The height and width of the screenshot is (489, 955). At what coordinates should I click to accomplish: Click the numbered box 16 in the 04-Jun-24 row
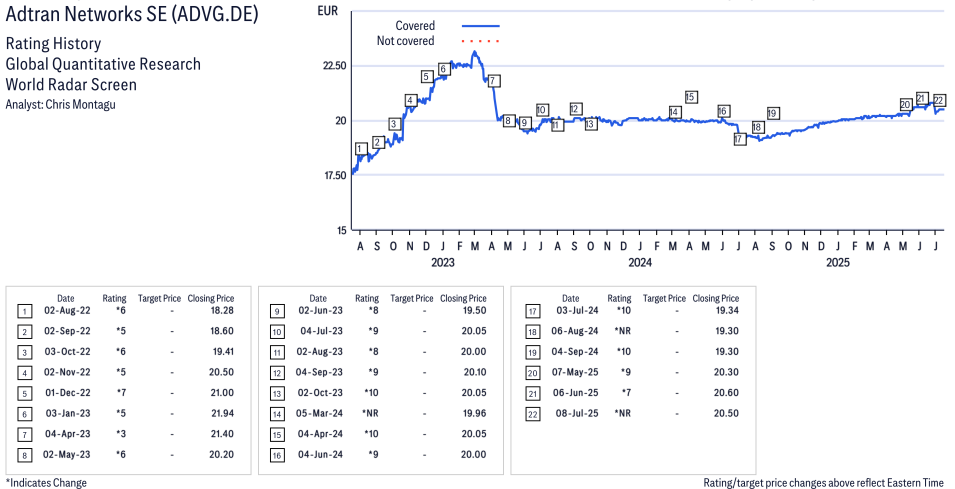277,456
